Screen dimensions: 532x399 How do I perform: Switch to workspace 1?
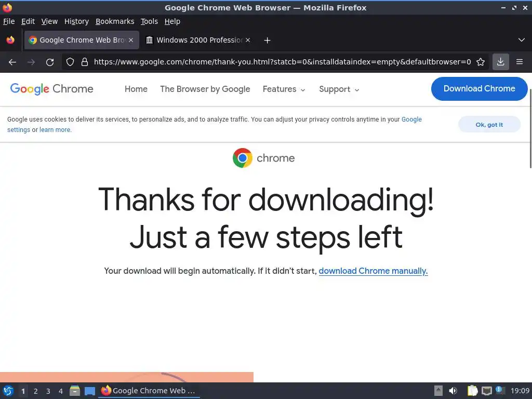click(23, 391)
